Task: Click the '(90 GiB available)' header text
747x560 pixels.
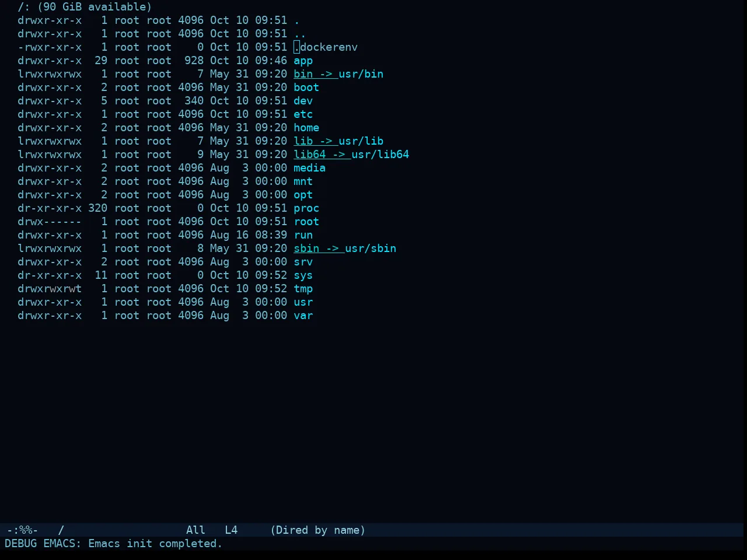Action: (95, 7)
